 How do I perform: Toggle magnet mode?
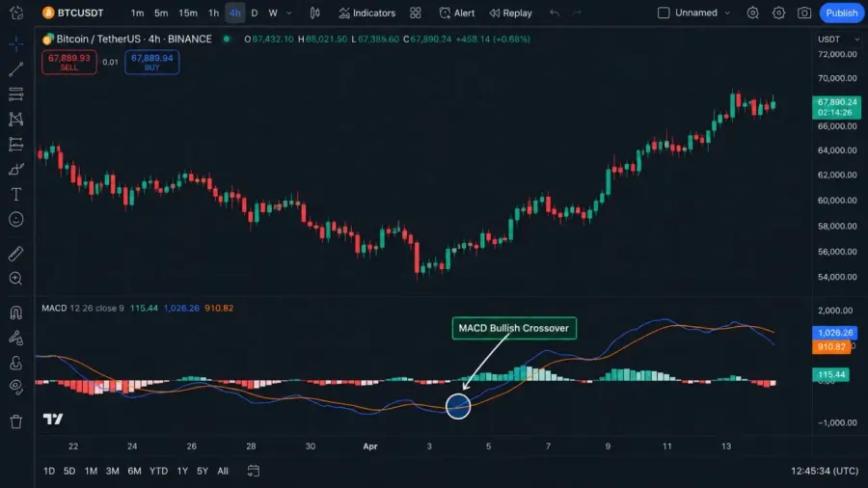click(16, 312)
